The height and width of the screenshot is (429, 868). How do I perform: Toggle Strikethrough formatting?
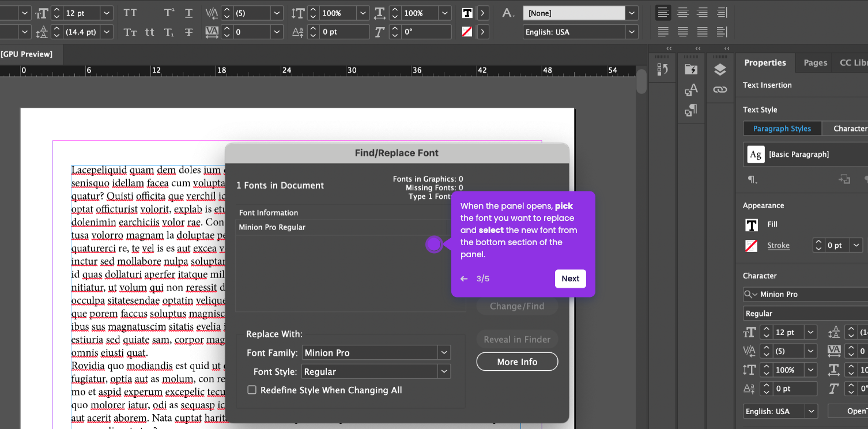coord(188,32)
